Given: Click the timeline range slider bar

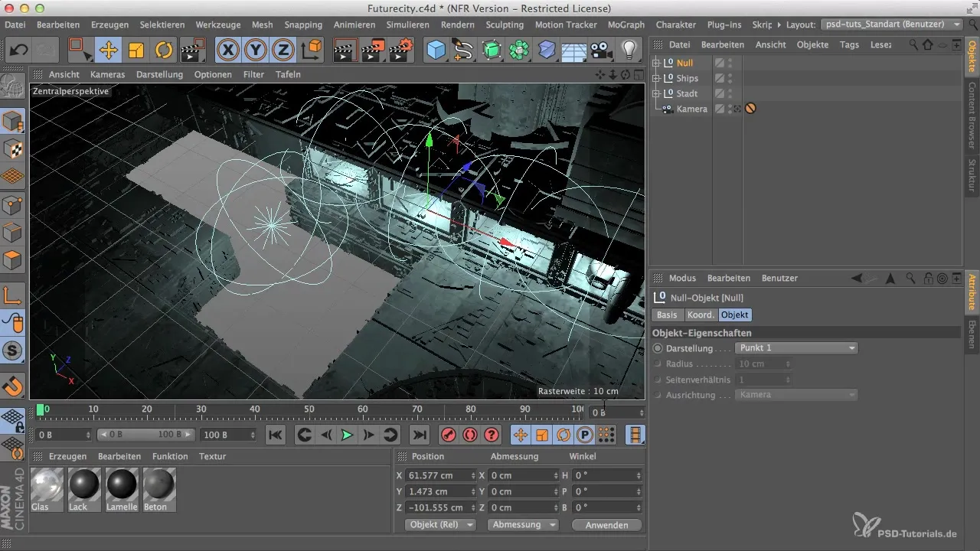Looking at the screenshot, I should tap(145, 435).
